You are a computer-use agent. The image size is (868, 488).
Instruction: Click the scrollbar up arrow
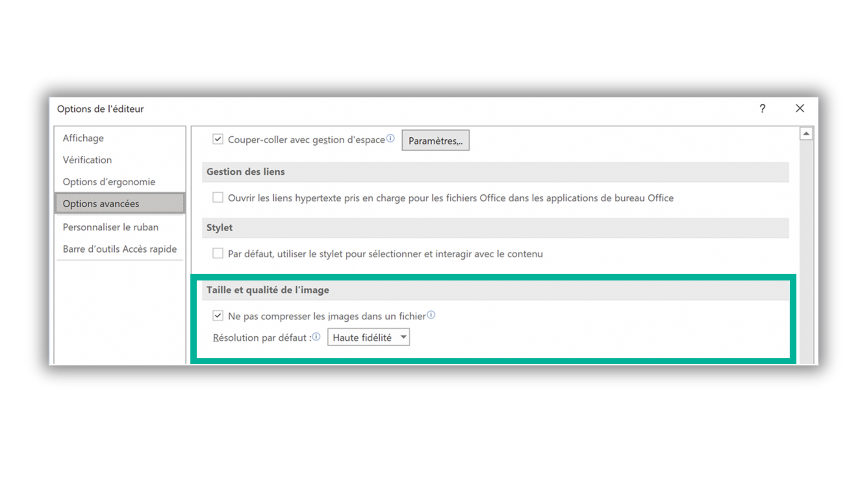tap(806, 134)
